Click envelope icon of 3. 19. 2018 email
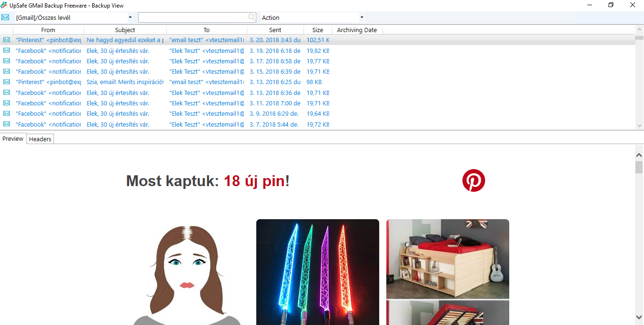Viewport: 644px width, 325px height. coord(7,51)
